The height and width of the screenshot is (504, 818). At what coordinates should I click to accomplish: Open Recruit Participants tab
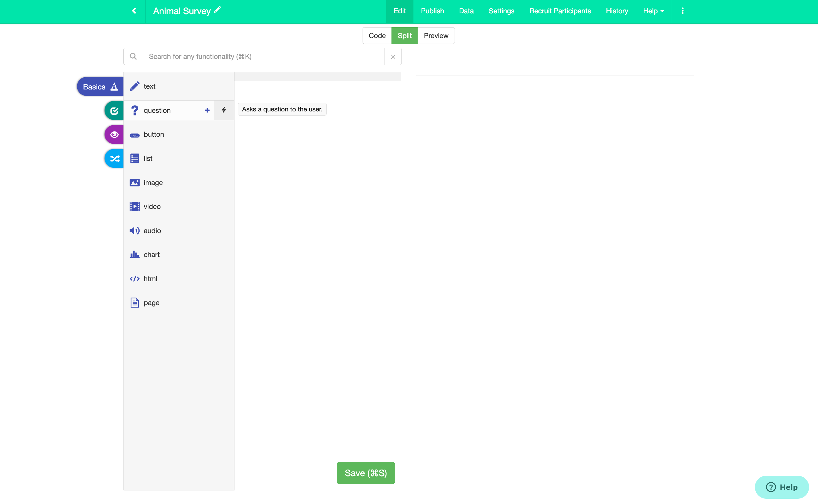(x=560, y=11)
